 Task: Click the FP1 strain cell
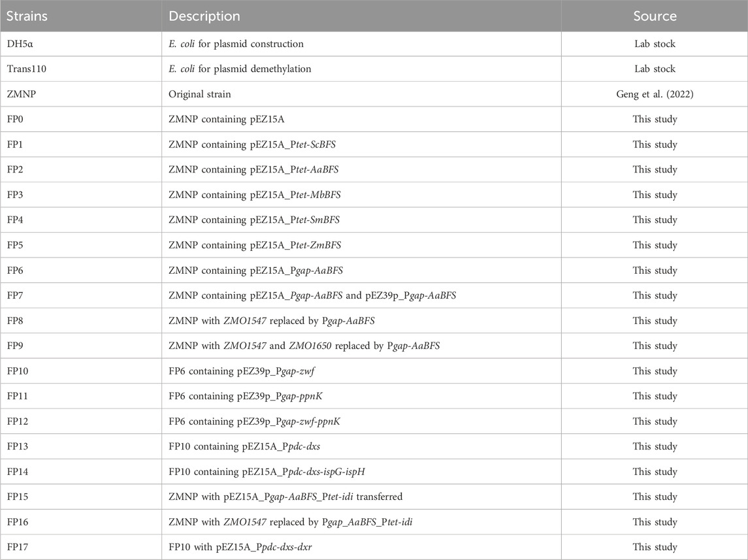point(80,144)
